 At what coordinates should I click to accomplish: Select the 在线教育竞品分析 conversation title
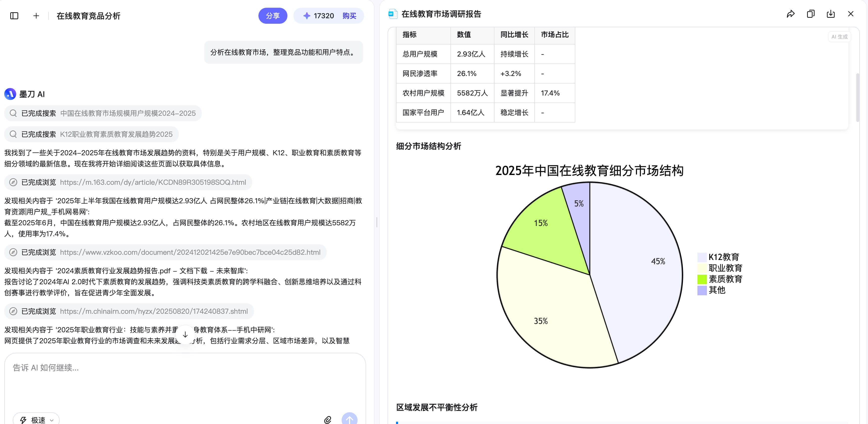pyautogui.click(x=89, y=15)
